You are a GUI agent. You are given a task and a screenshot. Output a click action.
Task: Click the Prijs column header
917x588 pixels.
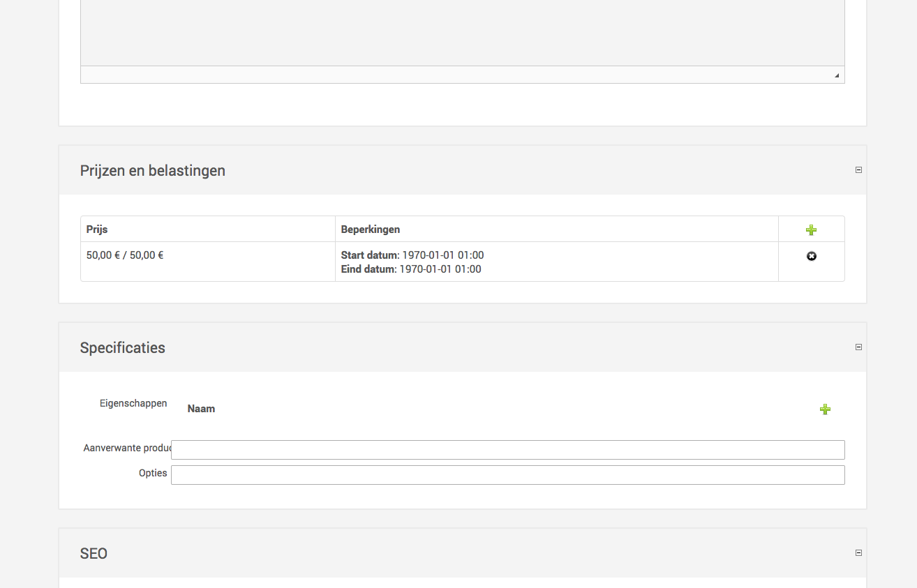pos(97,229)
